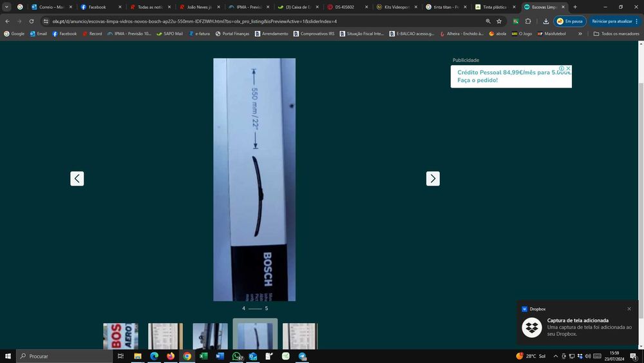Switch to the 'tinta titan' tab

446,7
